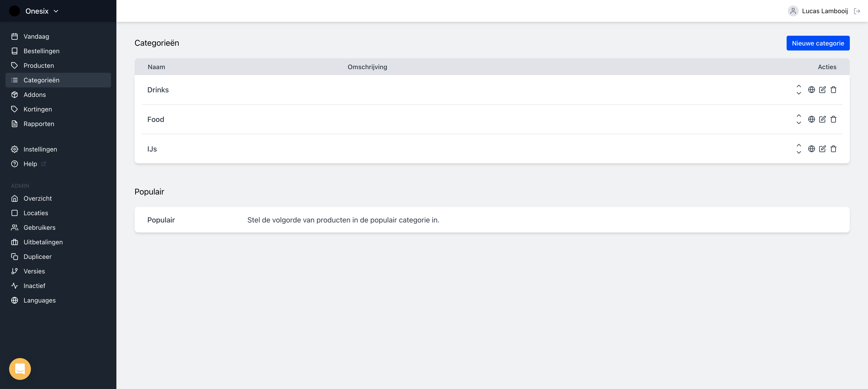This screenshot has width=868, height=389.
Task: Open the Languages page
Action: coord(58,300)
